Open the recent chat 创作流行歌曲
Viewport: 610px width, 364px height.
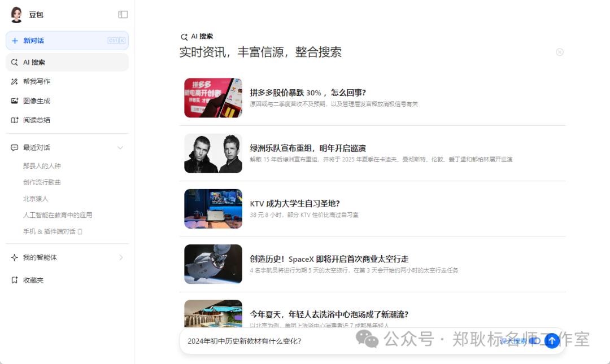point(42,182)
